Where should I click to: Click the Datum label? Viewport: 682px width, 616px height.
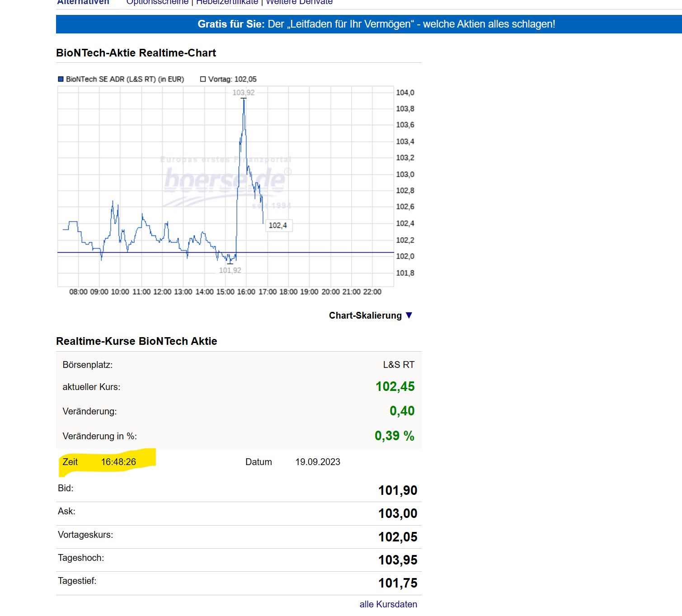click(x=259, y=462)
